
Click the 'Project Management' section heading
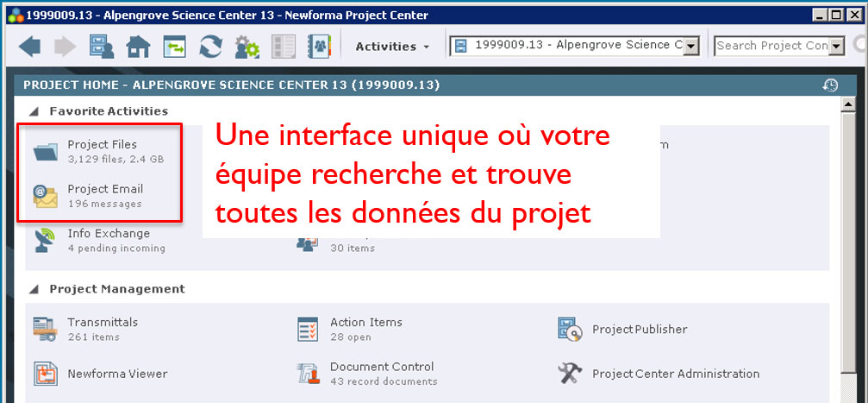117,289
